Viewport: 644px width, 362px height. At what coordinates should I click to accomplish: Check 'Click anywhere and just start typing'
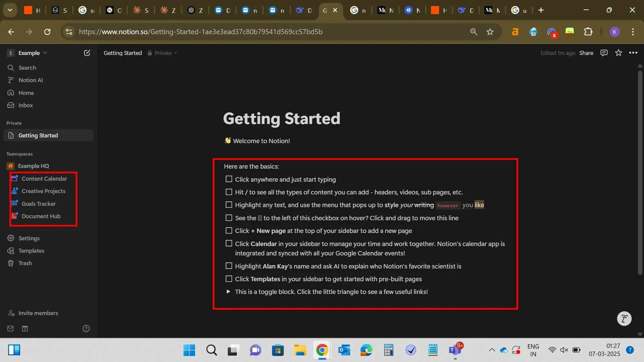229,179
